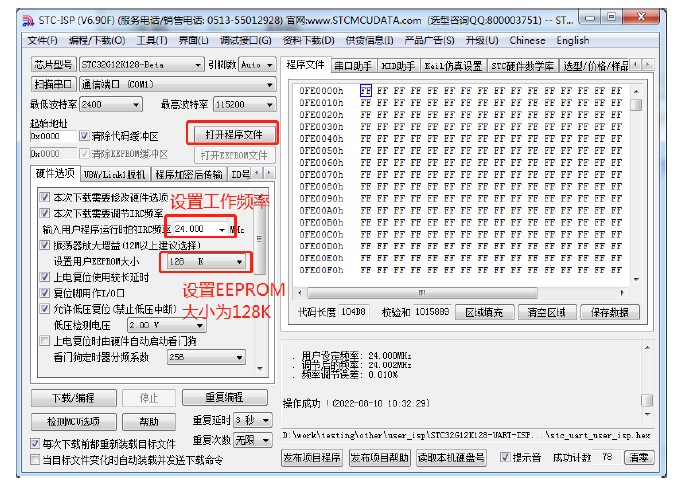The image size is (682, 490).
Task: Toggle 本次下载需要调节IRC频率 checkbox
Action: pos(45,213)
